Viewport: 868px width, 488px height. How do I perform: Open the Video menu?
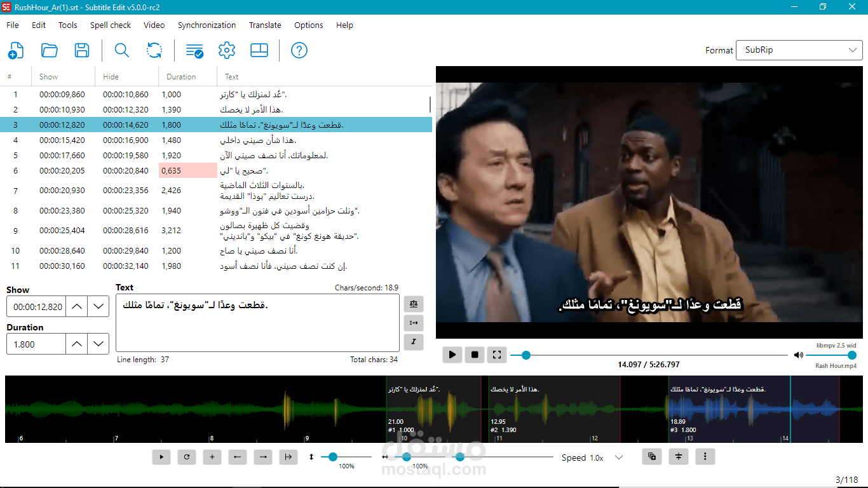(154, 25)
